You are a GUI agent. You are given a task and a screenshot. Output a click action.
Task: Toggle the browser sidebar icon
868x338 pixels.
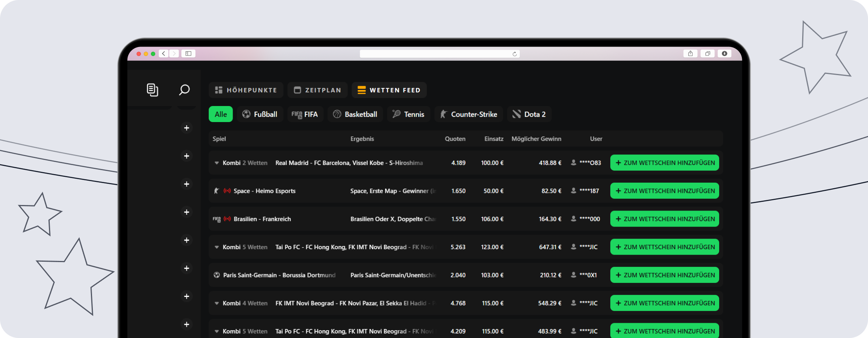pos(188,54)
